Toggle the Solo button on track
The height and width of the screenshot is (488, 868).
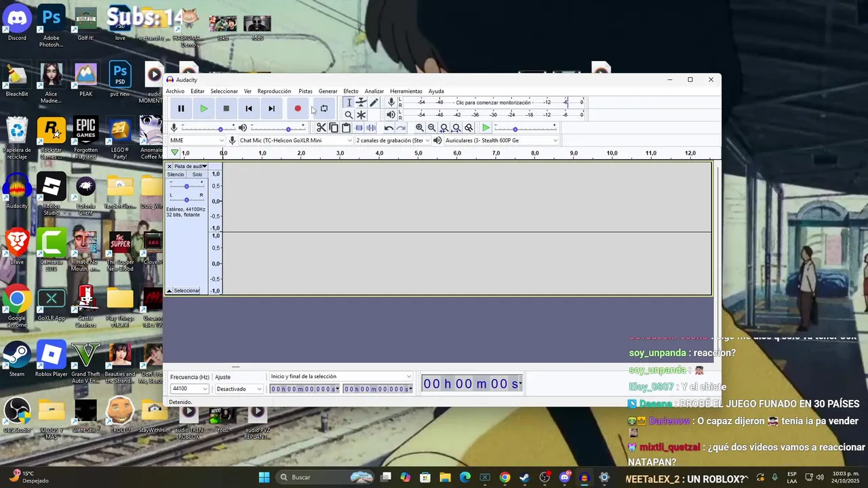pyautogui.click(x=197, y=174)
